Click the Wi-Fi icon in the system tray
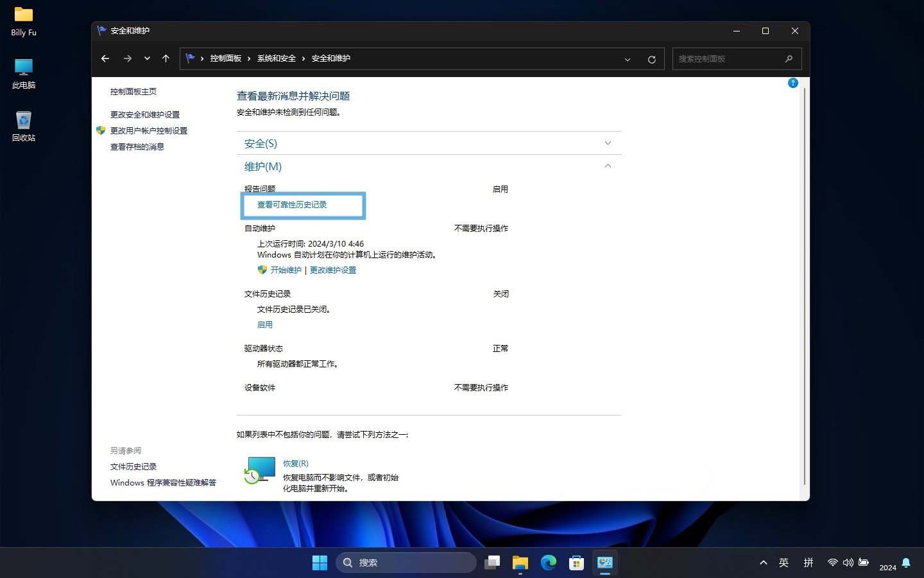This screenshot has width=924, height=578. coord(832,563)
